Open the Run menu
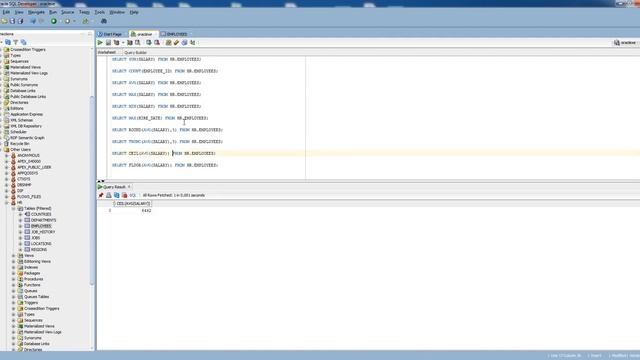The height and width of the screenshot is (360, 640). (53, 12)
